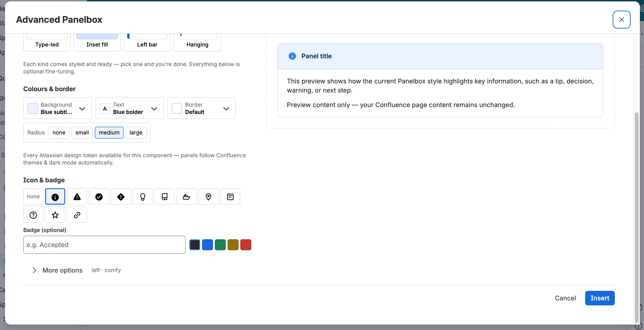Set radius to small
The height and width of the screenshot is (330, 644).
tap(82, 133)
